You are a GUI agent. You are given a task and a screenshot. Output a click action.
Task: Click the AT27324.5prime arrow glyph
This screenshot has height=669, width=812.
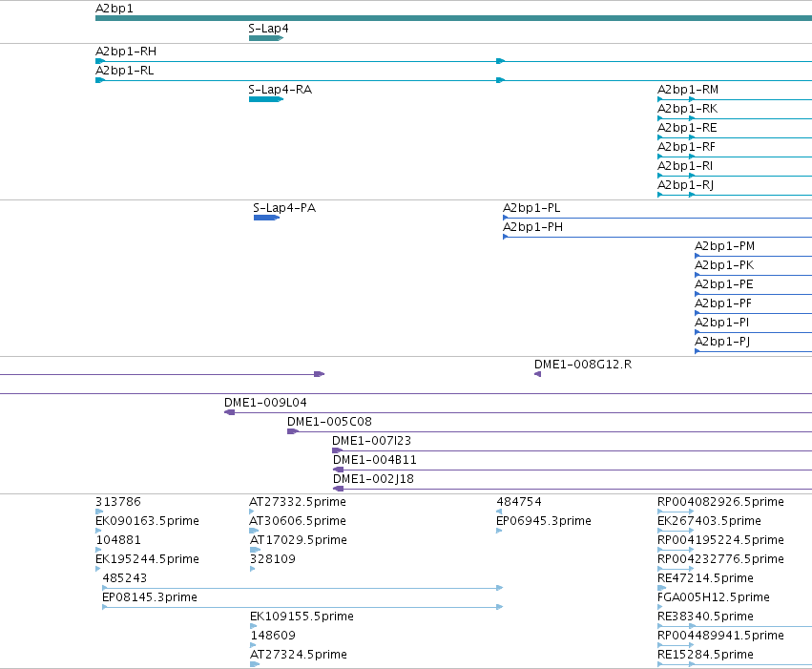click(255, 664)
